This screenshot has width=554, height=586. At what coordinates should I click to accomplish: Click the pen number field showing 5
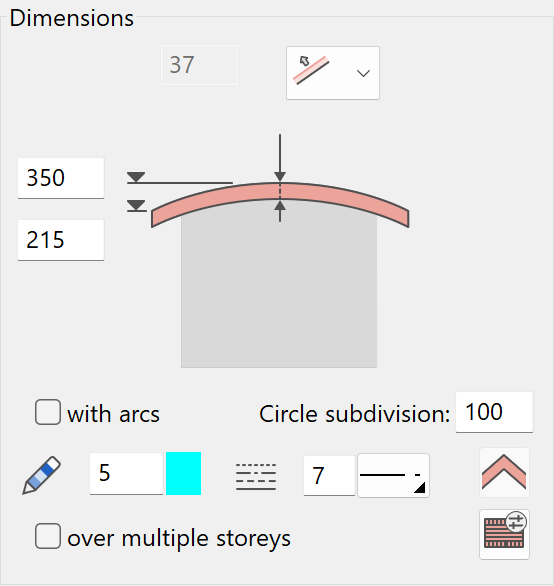point(126,474)
